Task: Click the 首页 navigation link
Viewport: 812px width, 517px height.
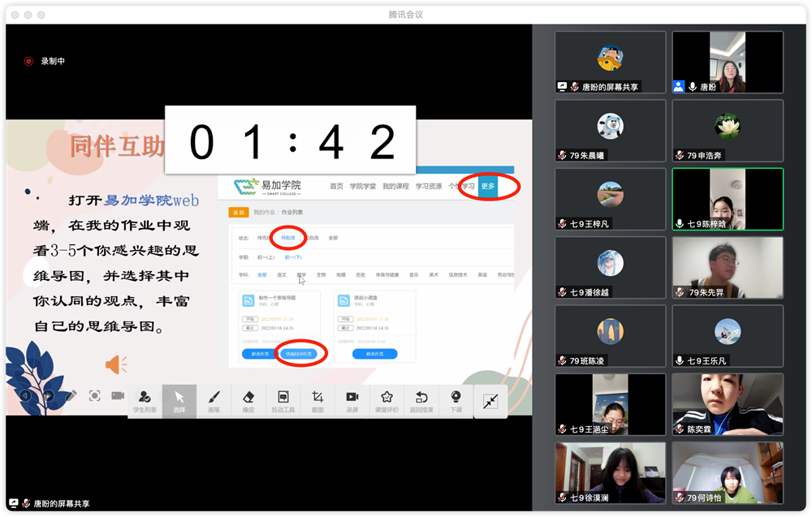Action: (x=336, y=187)
